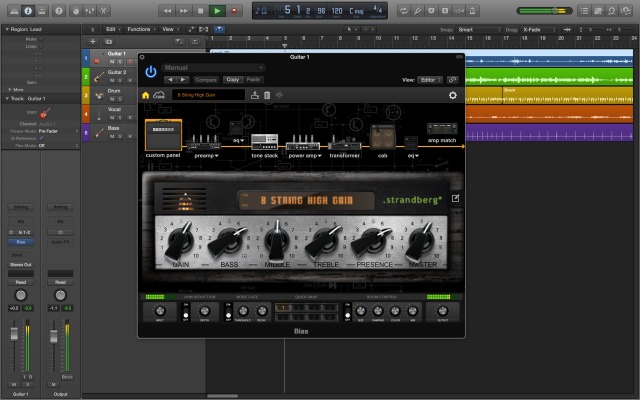Click the duplicate track button
Viewport: 640px width, 400px height.
tap(108, 41)
